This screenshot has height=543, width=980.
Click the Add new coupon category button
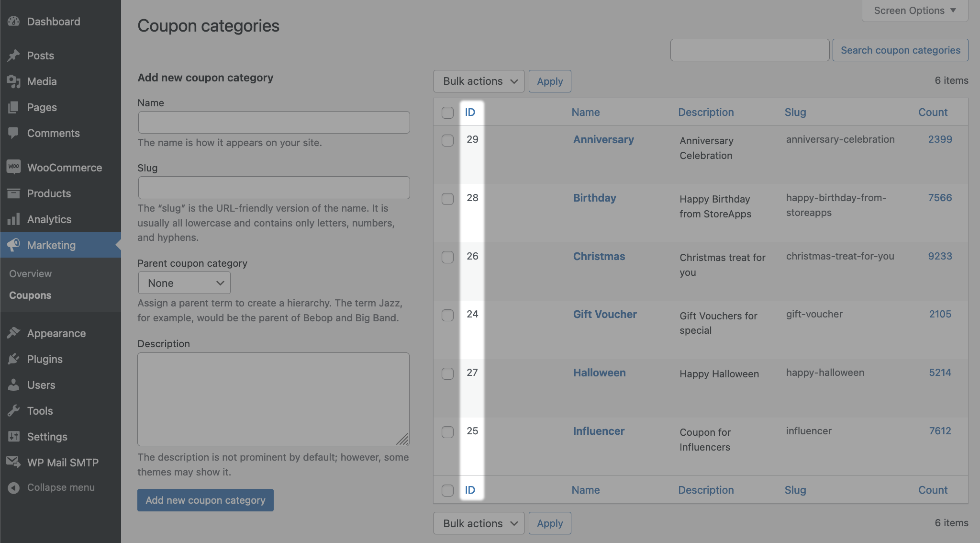tap(205, 499)
